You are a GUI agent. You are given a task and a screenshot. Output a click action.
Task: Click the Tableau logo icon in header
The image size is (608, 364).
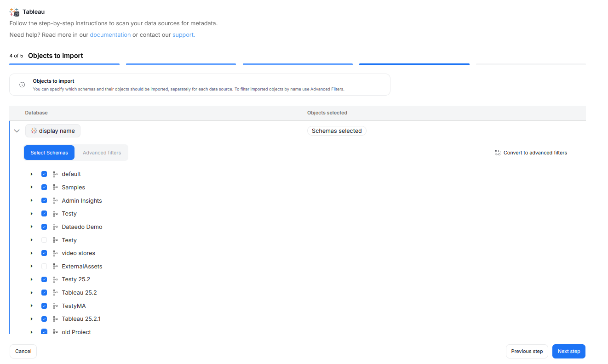pyautogui.click(x=14, y=12)
